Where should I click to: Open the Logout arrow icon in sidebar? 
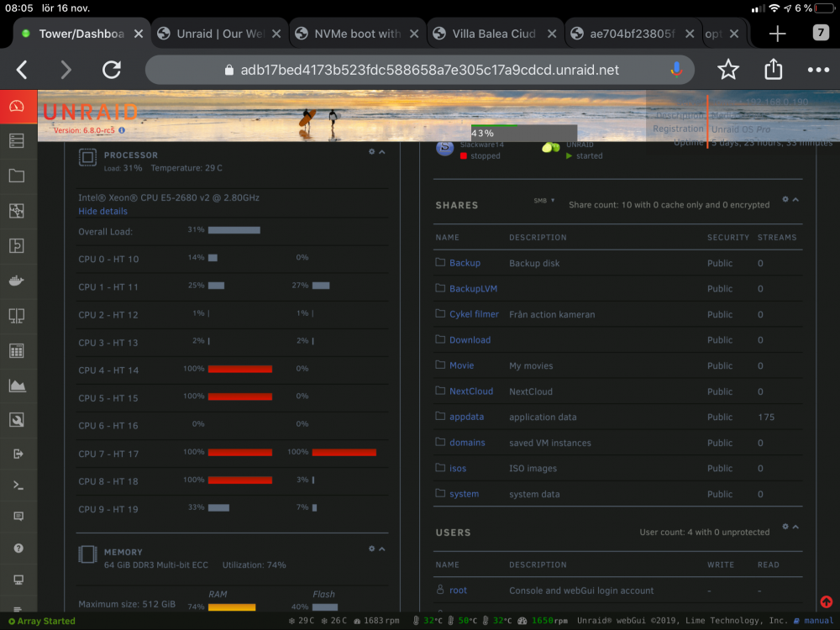(18, 454)
